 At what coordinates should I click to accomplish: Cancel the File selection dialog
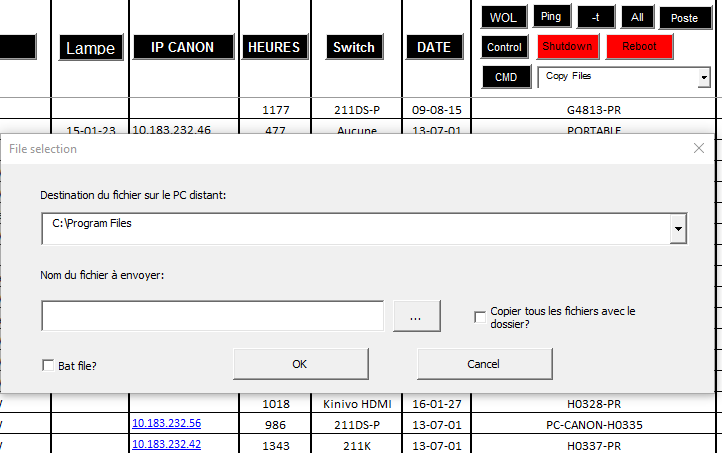483,364
